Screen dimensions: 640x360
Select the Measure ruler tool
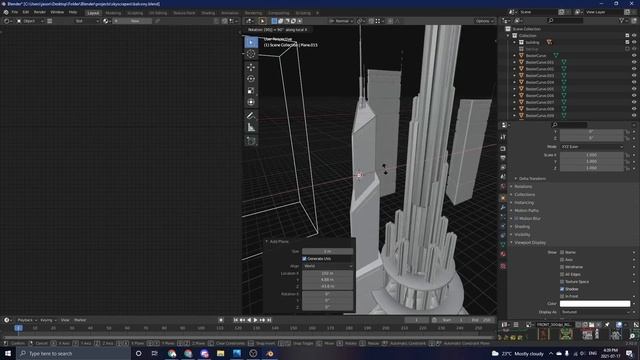tap(251, 128)
